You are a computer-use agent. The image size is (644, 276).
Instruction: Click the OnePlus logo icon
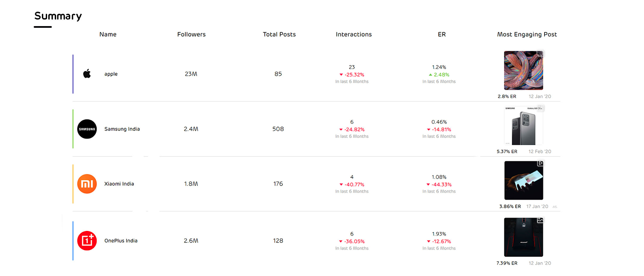[87, 241]
